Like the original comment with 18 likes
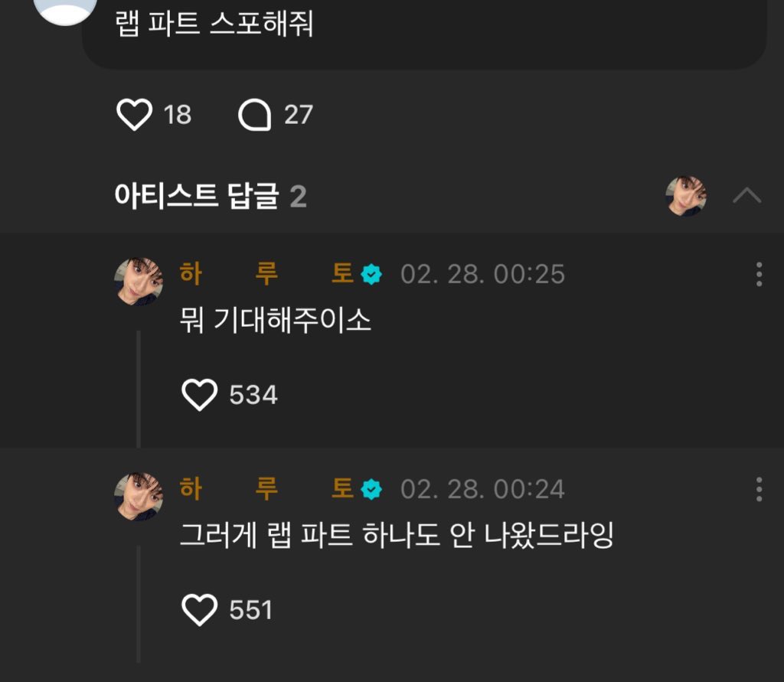The height and width of the screenshot is (682, 784). click(135, 116)
